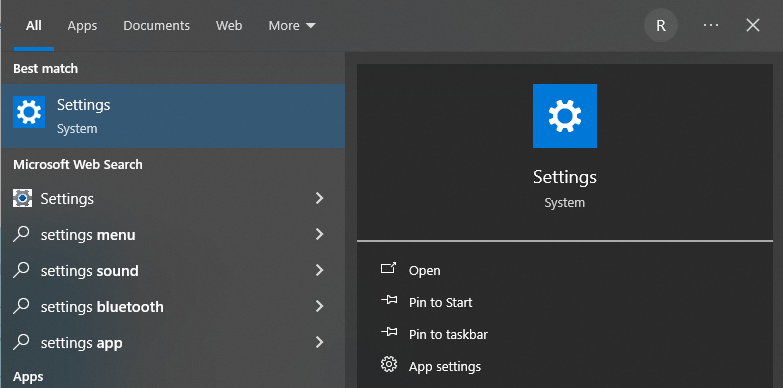Expand the web Settings result chevron
Image resolution: width=783 pixels, height=388 pixels.
click(x=320, y=198)
